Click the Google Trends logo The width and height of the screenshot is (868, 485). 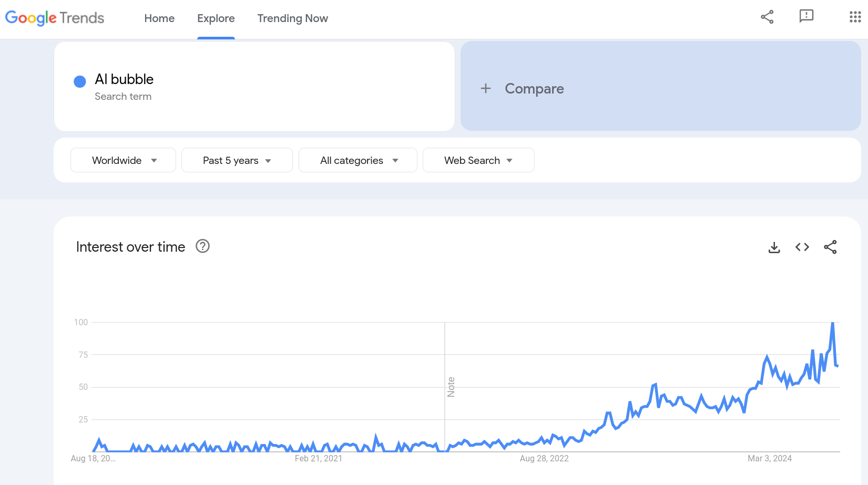coord(55,18)
